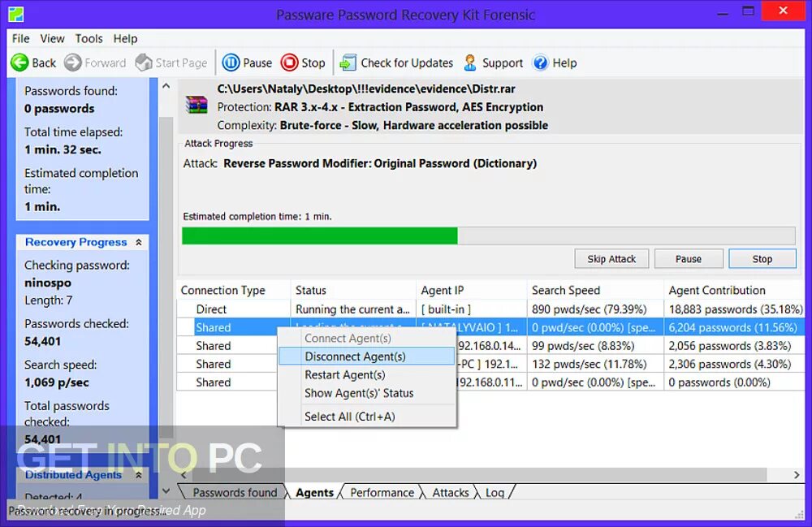Open the File menu
The width and height of the screenshot is (812, 527).
click(x=21, y=38)
